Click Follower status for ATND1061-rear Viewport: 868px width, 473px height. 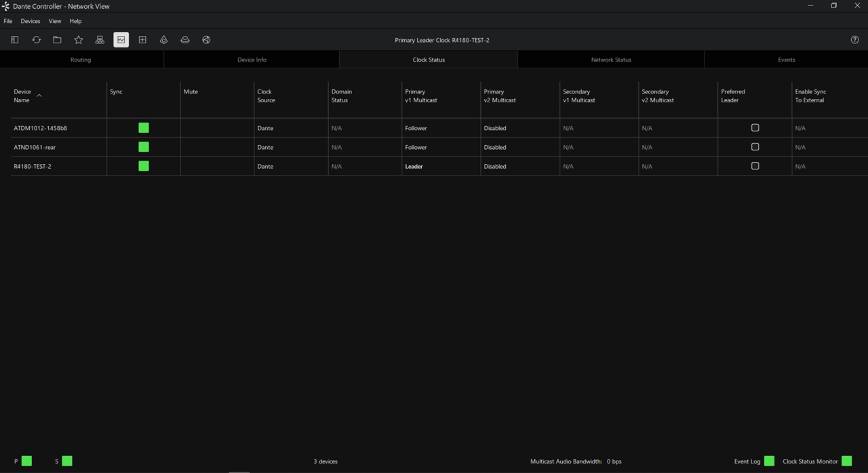(x=416, y=147)
